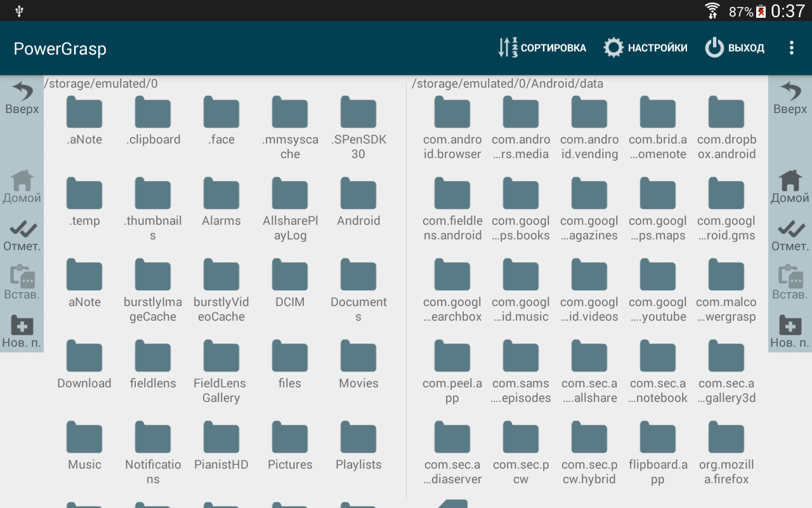Open the Sort (Сортировка) options
The height and width of the screenshot is (508, 812).
(x=542, y=48)
